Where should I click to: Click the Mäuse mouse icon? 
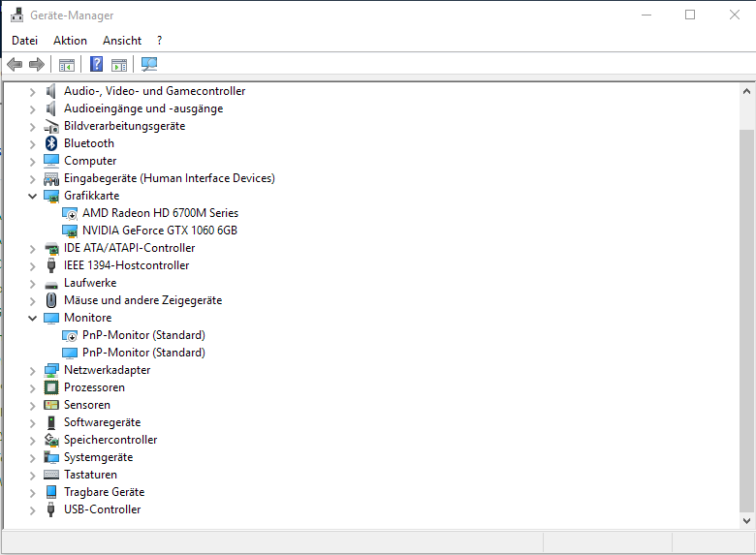tap(51, 300)
